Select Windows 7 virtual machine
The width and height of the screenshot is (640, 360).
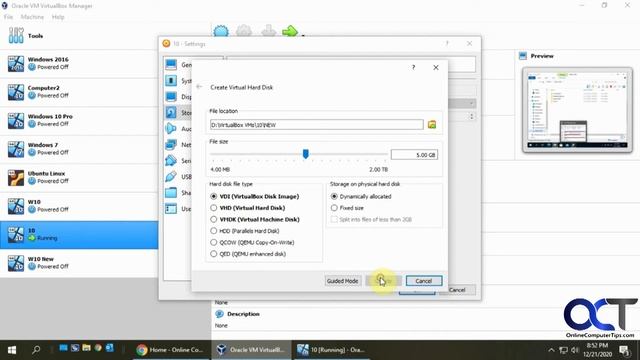[79, 149]
